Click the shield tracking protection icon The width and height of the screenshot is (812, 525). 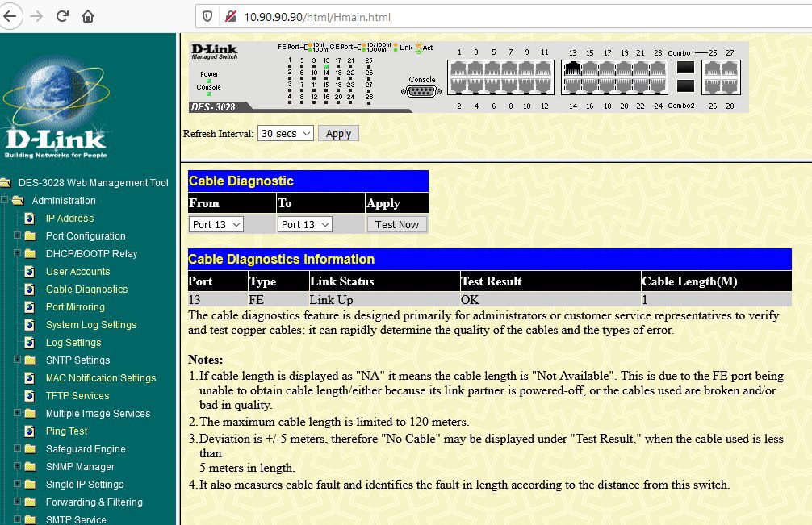tap(207, 17)
